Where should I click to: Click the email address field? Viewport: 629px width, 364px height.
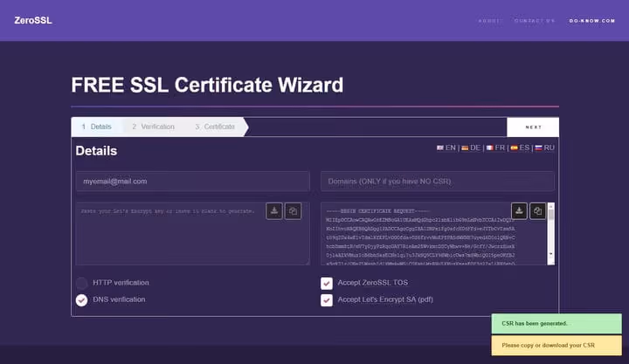(192, 182)
